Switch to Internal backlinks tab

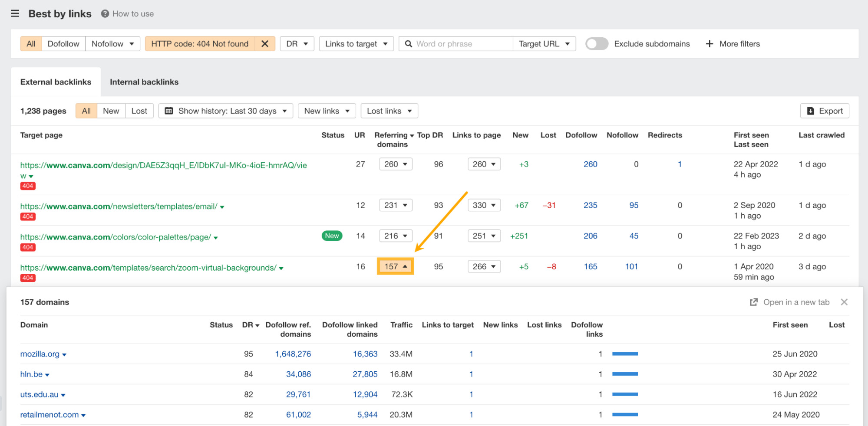144,82
